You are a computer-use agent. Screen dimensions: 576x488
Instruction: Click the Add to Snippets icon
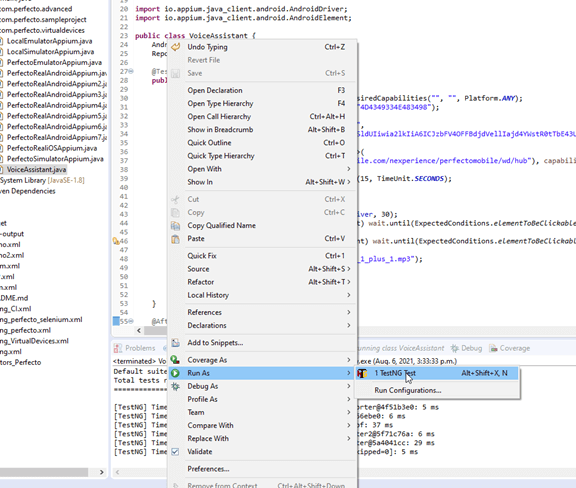[x=176, y=343]
